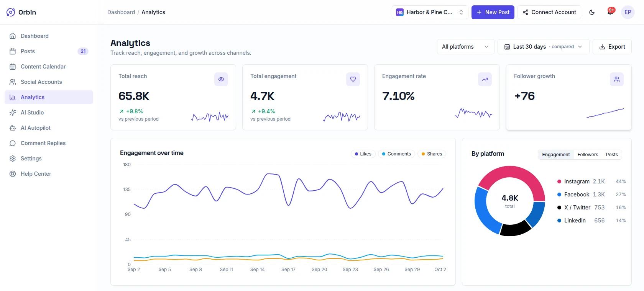The image size is (644, 291).
Task: Click the Orbin logo icon
Action: [11, 12]
